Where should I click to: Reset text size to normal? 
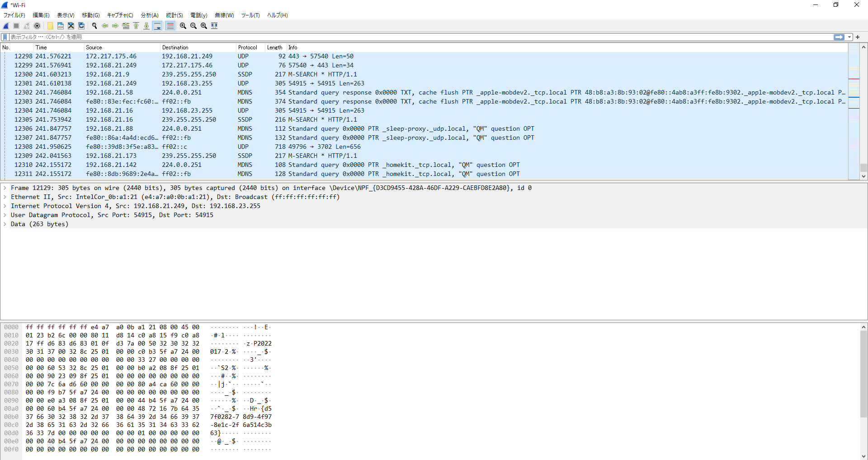(204, 26)
